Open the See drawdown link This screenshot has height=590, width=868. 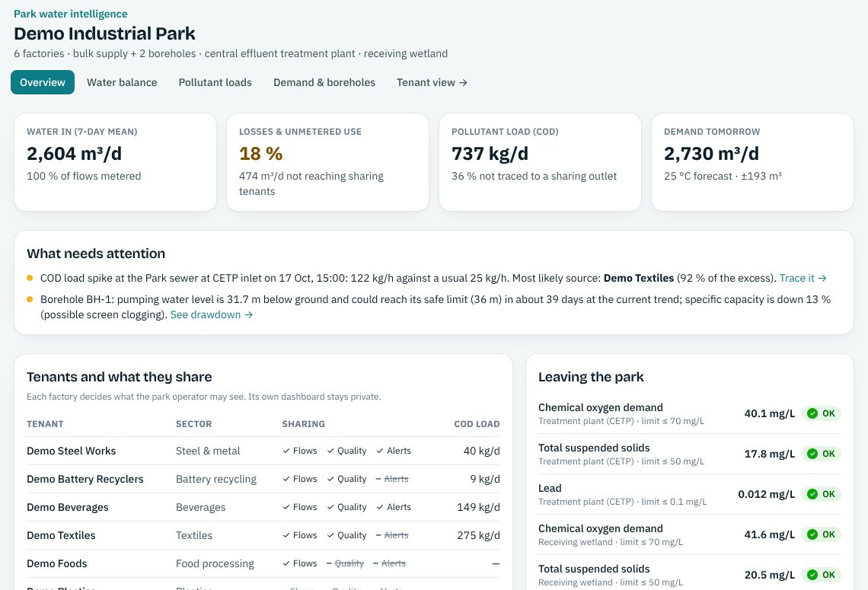[x=212, y=315]
